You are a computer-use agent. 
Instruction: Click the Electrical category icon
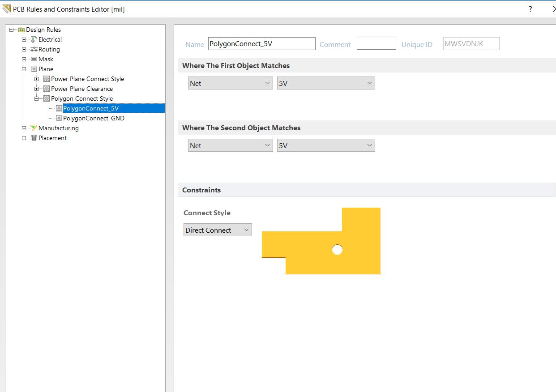[x=34, y=39]
